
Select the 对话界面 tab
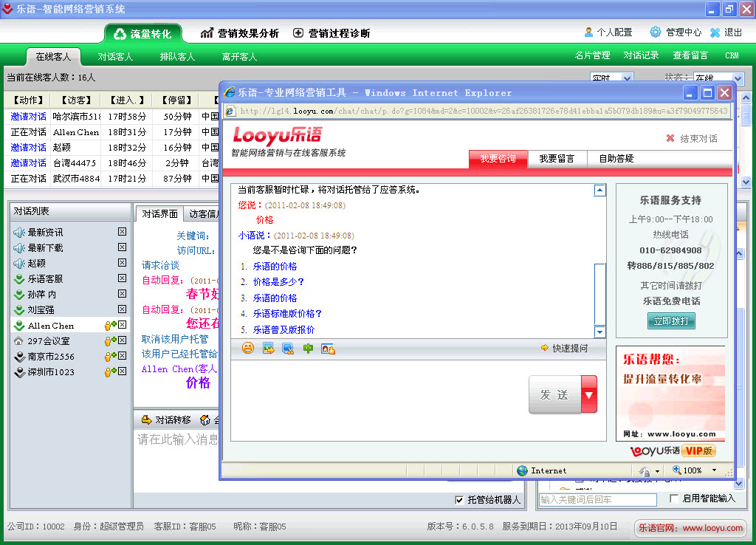pos(159,214)
